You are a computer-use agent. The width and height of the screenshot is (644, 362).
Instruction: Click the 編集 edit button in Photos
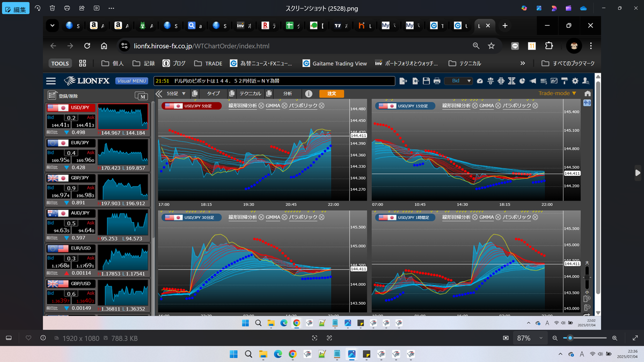point(15,9)
